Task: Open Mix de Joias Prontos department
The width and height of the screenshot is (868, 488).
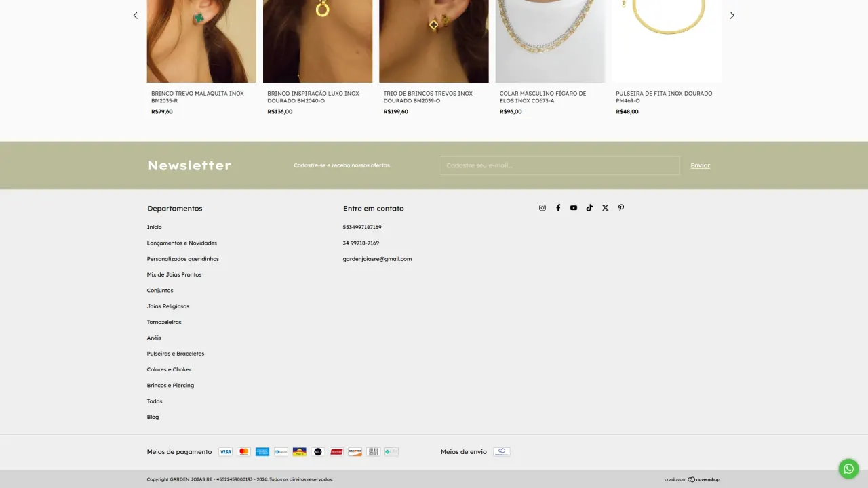Action: (x=174, y=274)
